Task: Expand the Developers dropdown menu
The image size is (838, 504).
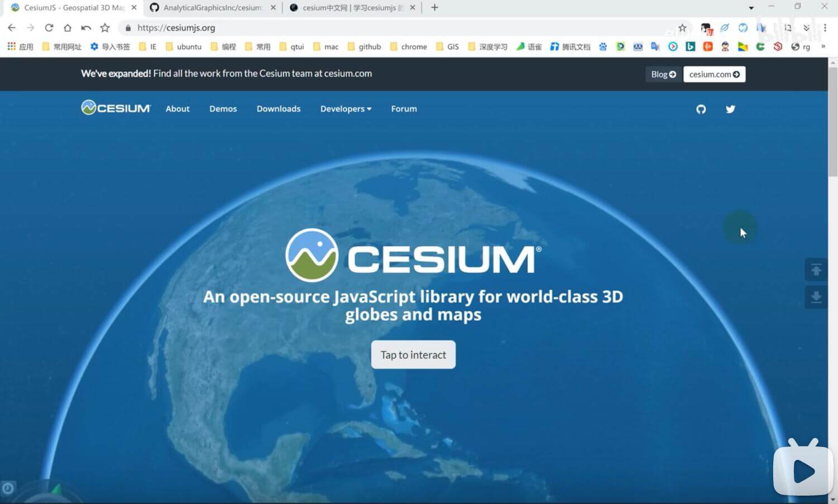Action: [x=345, y=109]
